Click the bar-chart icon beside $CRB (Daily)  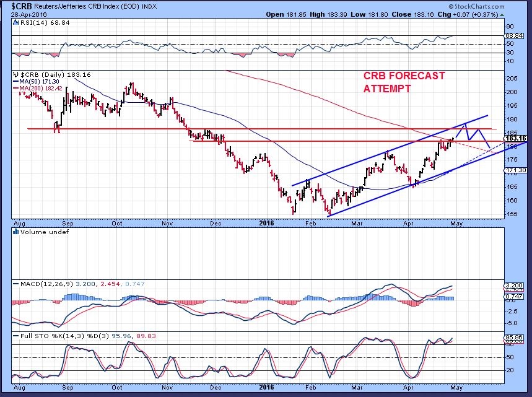point(16,75)
